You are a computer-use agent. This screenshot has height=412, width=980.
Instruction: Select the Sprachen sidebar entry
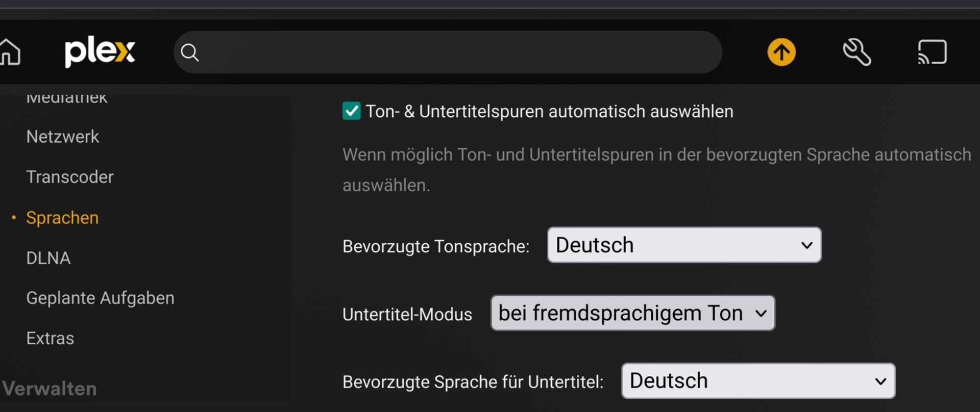point(62,218)
